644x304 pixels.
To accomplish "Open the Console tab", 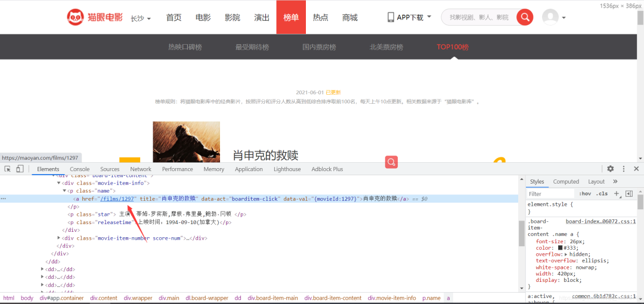I will tap(80, 169).
